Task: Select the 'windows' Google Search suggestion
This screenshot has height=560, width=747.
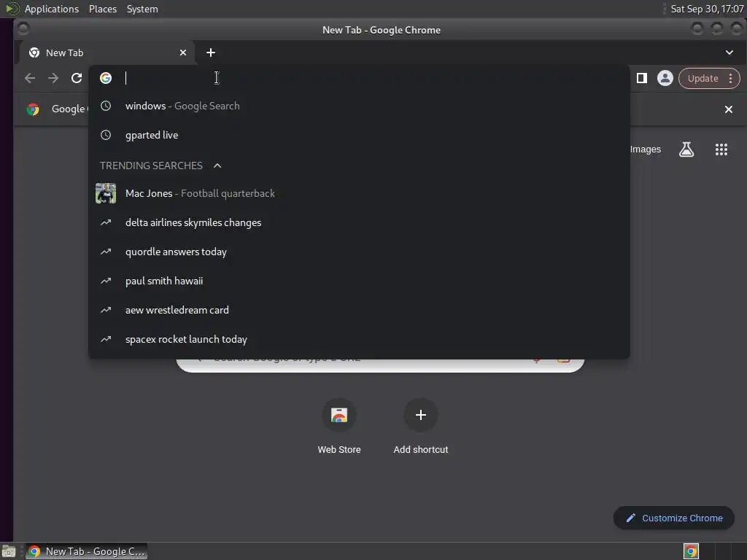Action: pyautogui.click(x=359, y=106)
